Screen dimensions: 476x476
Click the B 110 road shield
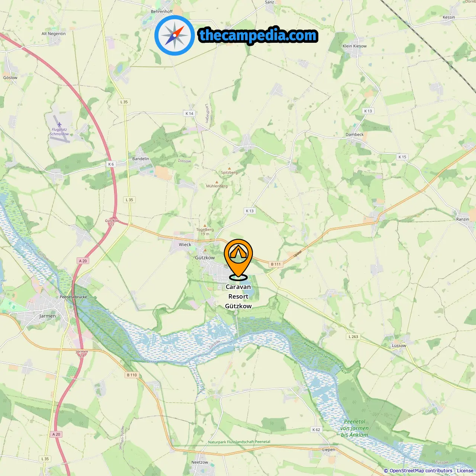tap(132, 375)
